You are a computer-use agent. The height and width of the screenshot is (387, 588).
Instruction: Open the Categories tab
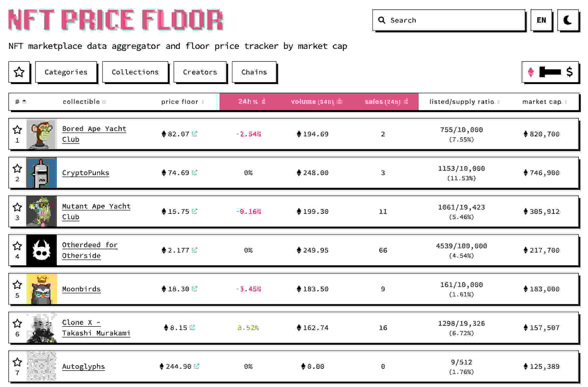coord(66,72)
